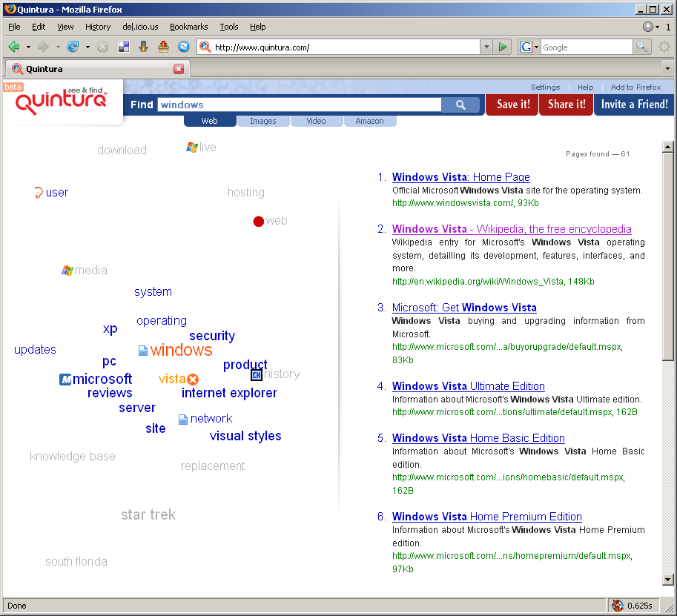Click the Share it! button
Viewport: 677px width, 616px height.
click(x=567, y=105)
